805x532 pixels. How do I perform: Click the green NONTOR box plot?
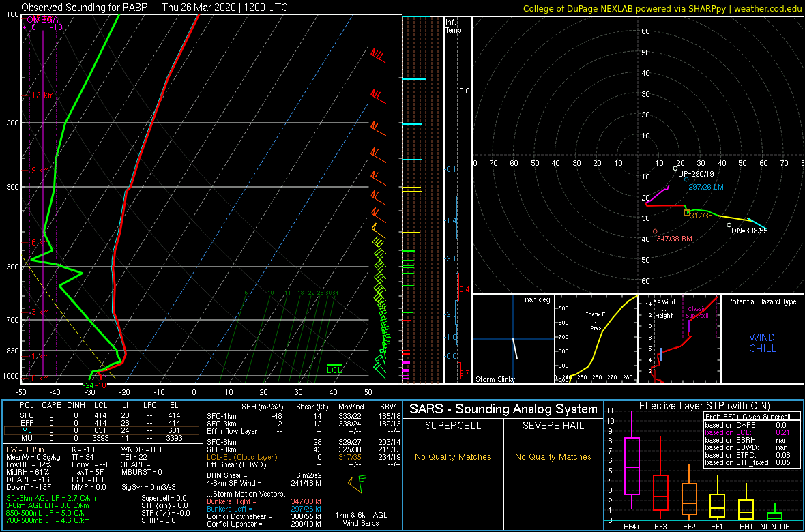[x=775, y=516]
